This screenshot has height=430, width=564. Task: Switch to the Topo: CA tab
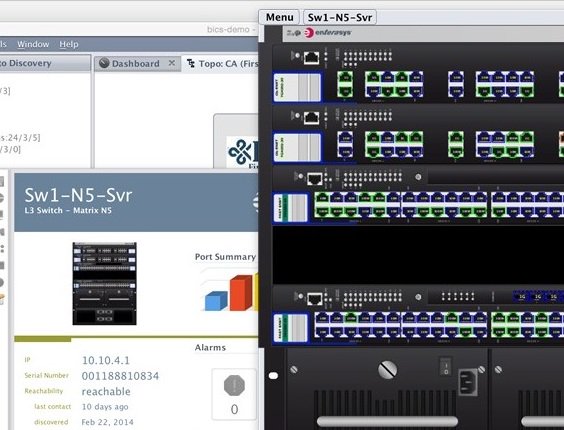coord(223,64)
